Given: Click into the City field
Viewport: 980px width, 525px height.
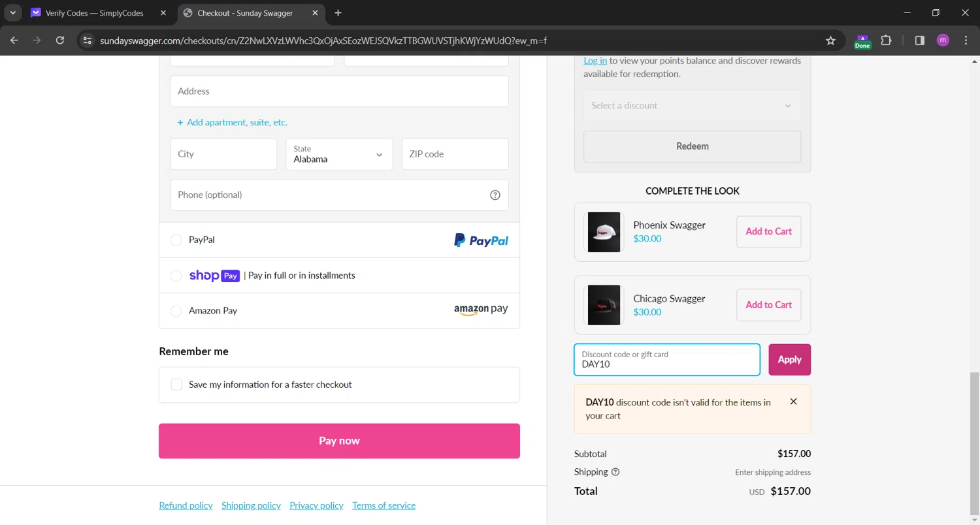Looking at the screenshot, I should 223,154.
